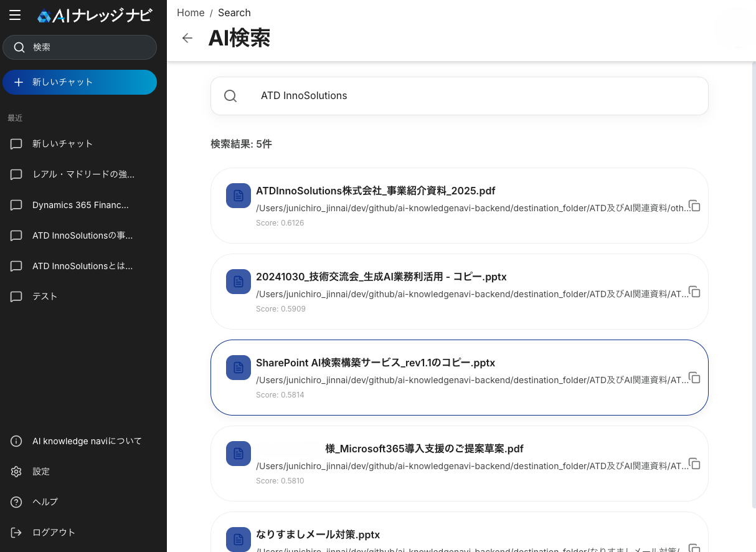
Task: Click the AIナレッジナビ logo
Action: 95,16
